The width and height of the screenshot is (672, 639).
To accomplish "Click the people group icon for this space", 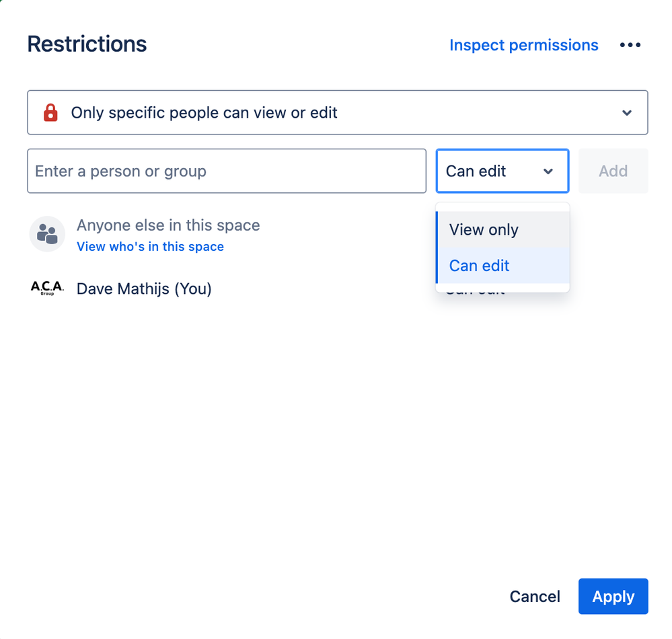I will pyautogui.click(x=47, y=233).
